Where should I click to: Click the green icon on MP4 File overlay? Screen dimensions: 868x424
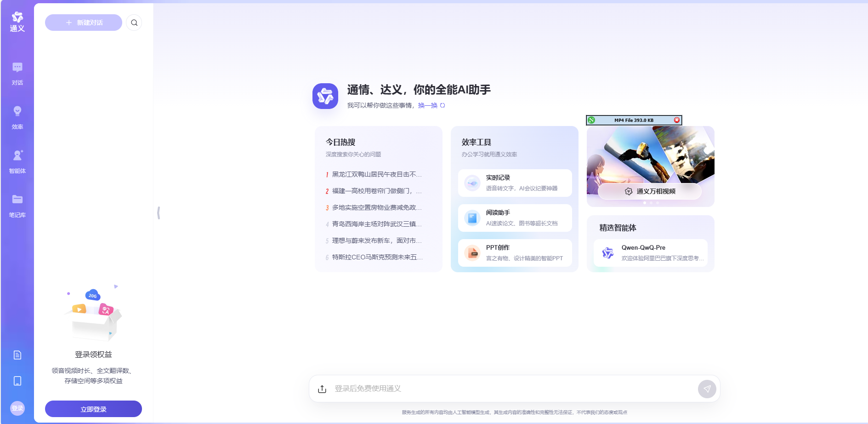[x=592, y=120]
